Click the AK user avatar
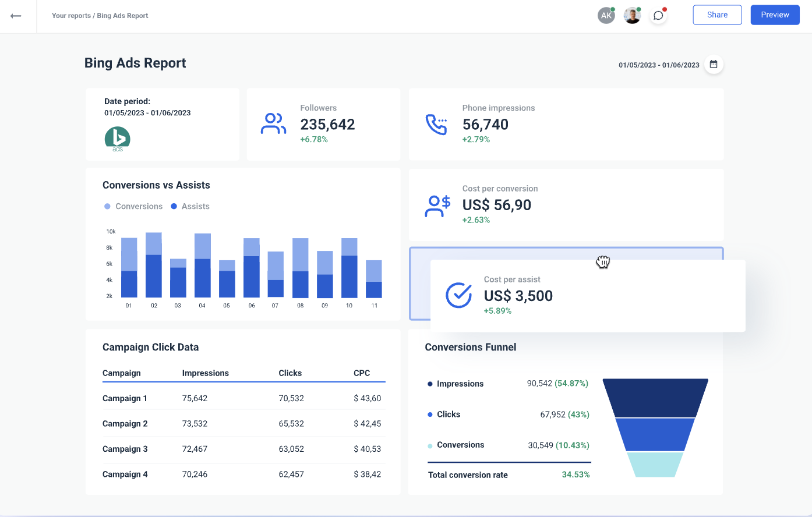Viewport: 812px width, 517px height. pos(606,16)
